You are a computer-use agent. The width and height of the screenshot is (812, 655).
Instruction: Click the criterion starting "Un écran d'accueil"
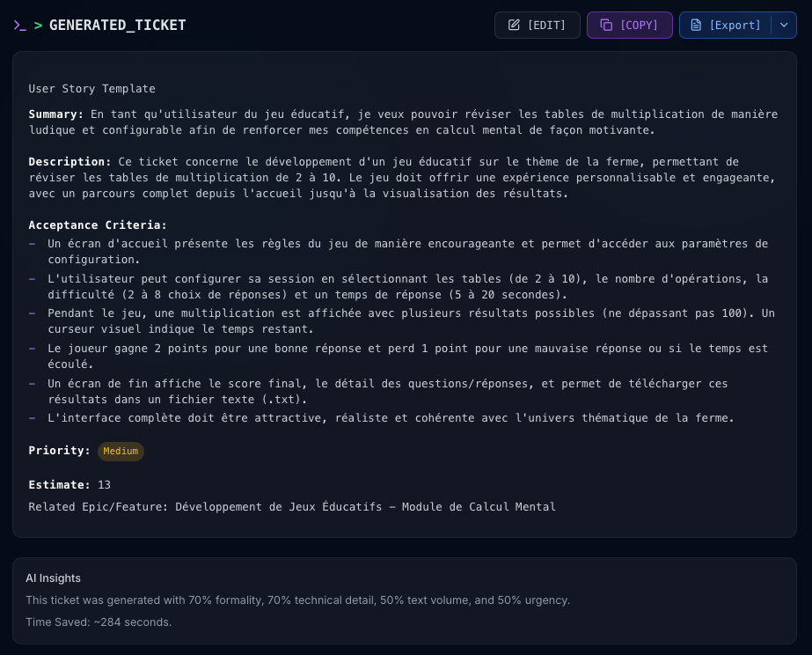[407, 252]
